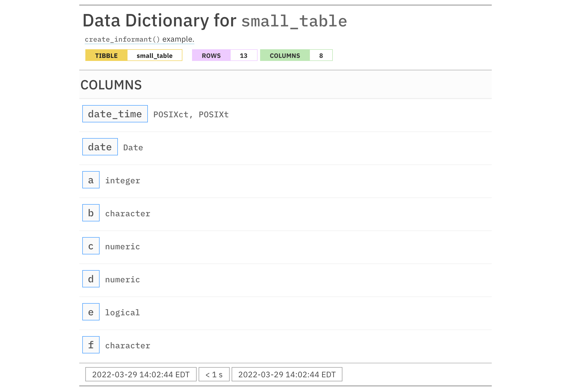Image resolution: width=571 pixels, height=392 pixels.
Task: Click the small_table name label
Action: coord(154,55)
